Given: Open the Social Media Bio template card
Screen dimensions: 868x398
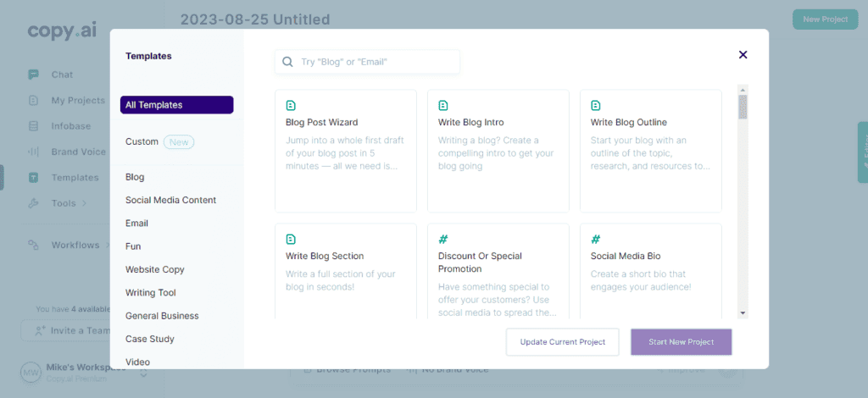Looking at the screenshot, I should (x=650, y=271).
